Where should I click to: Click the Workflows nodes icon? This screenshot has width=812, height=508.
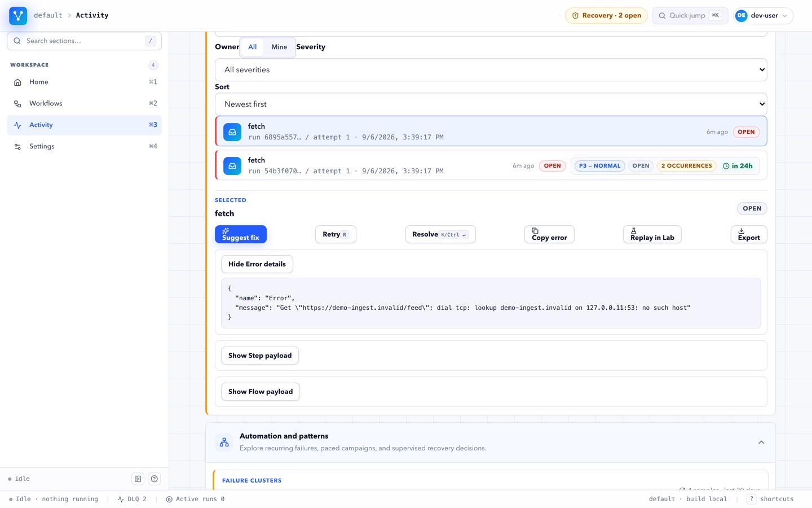coord(17,104)
